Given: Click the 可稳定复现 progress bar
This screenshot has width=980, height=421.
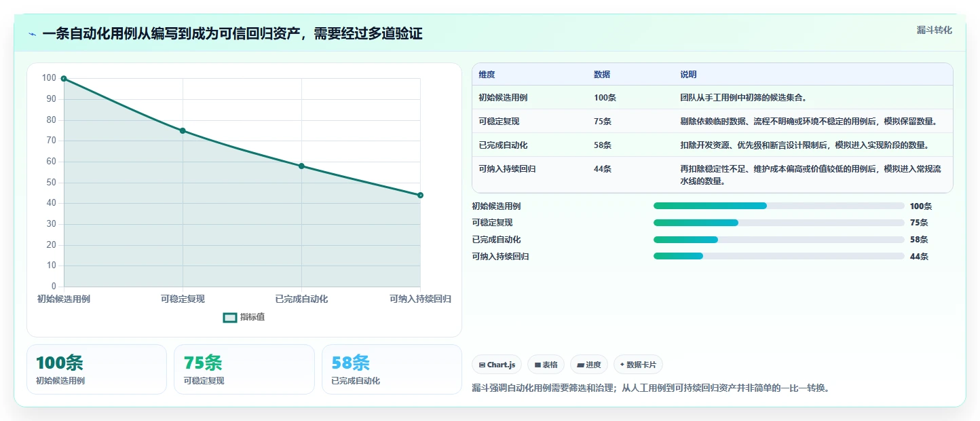Looking at the screenshot, I should pyautogui.click(x=779, y=223).
